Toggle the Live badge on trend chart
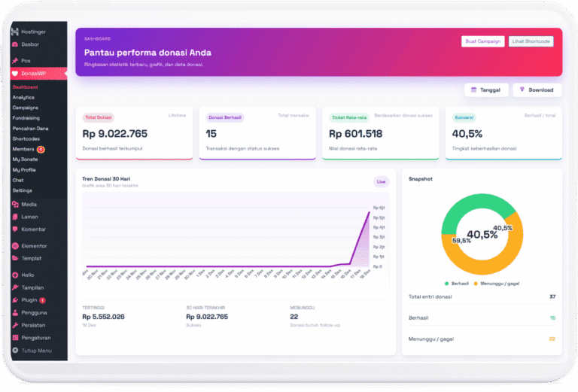578x392 pixels. click(381, 181)
